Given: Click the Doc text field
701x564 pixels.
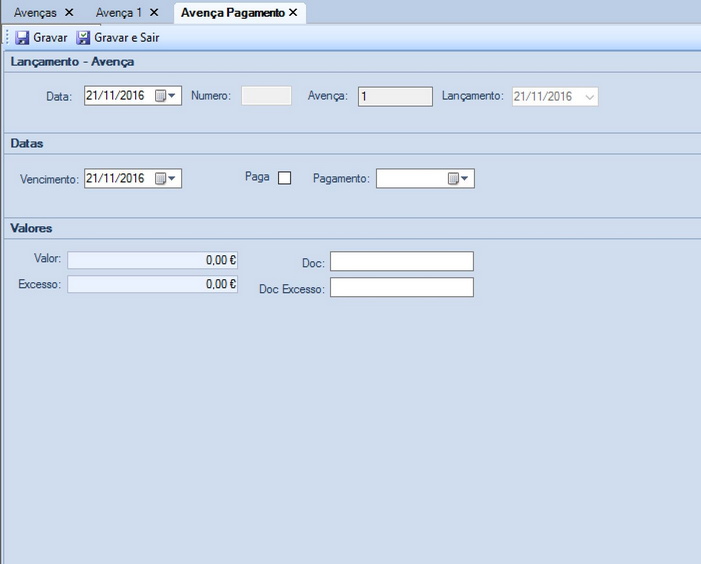Looking at the screenshot, I should click(402, 261).
